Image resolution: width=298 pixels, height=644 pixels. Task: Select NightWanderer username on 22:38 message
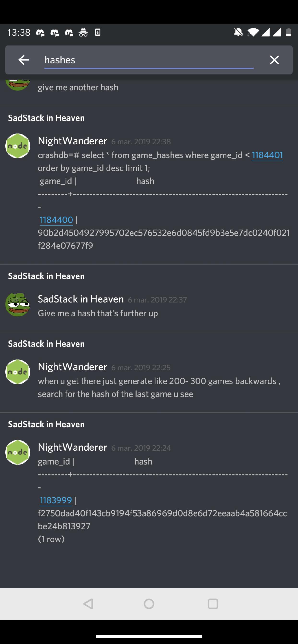72,141
